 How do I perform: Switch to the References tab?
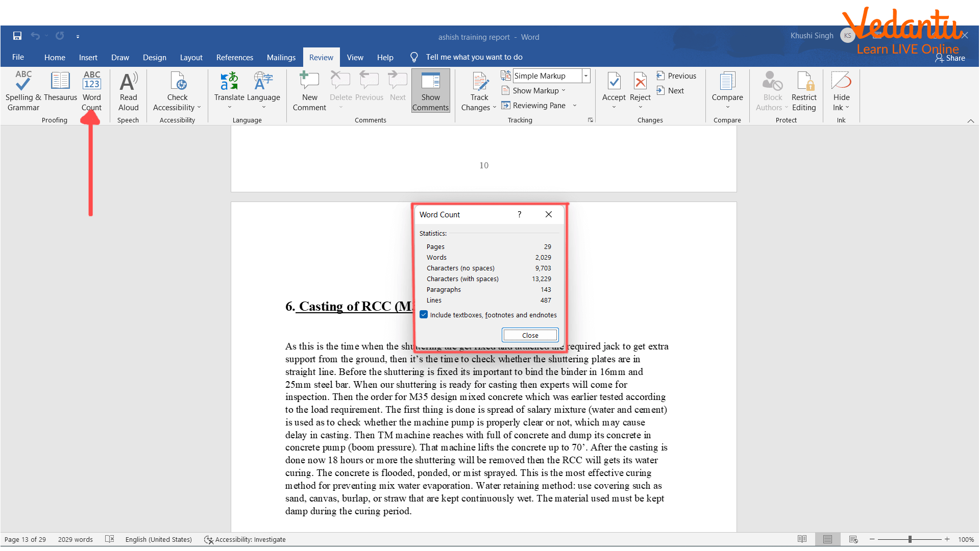(234, 57)
